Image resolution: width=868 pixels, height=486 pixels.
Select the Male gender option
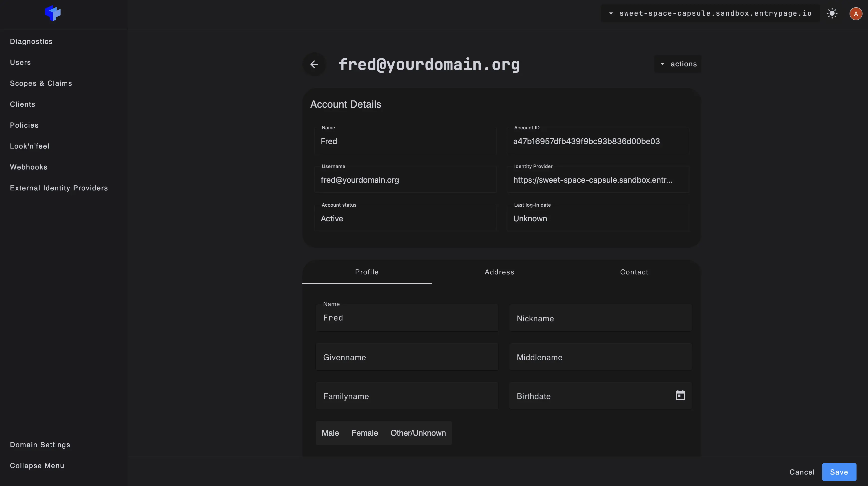(x=330, y=433)
